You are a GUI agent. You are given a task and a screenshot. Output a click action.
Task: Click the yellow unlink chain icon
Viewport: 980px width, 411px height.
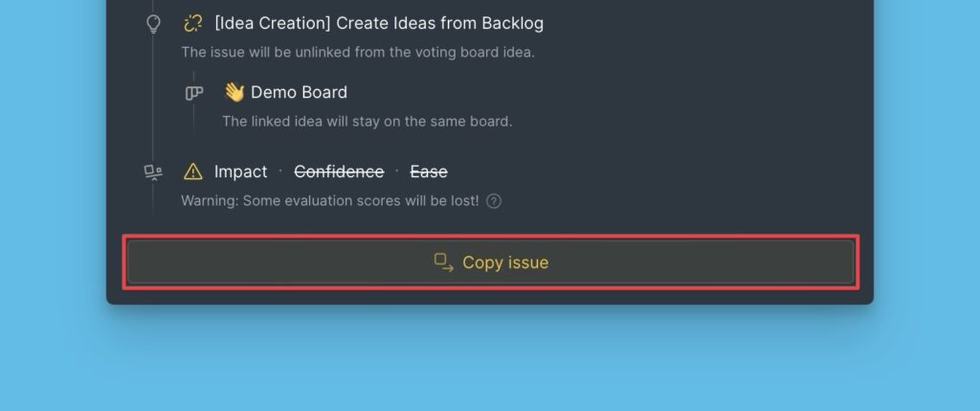click(x=193, y=23)
